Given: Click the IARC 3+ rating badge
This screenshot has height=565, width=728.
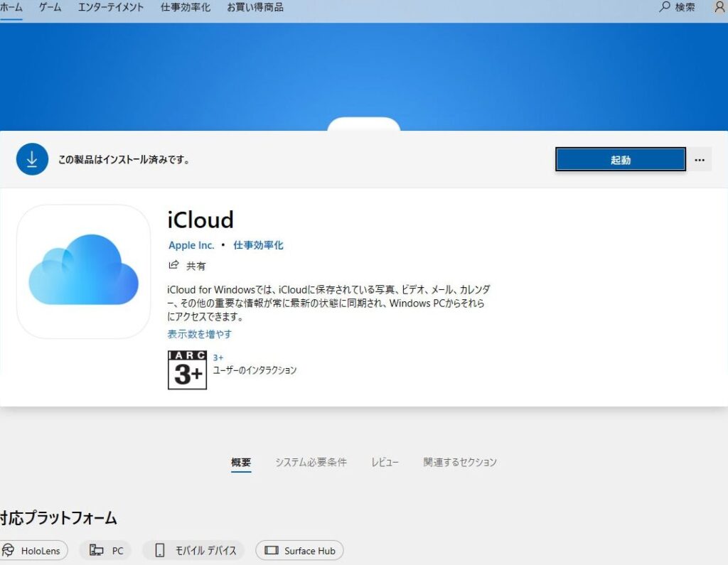Looking at the screenshot, I should coord(187,370).
